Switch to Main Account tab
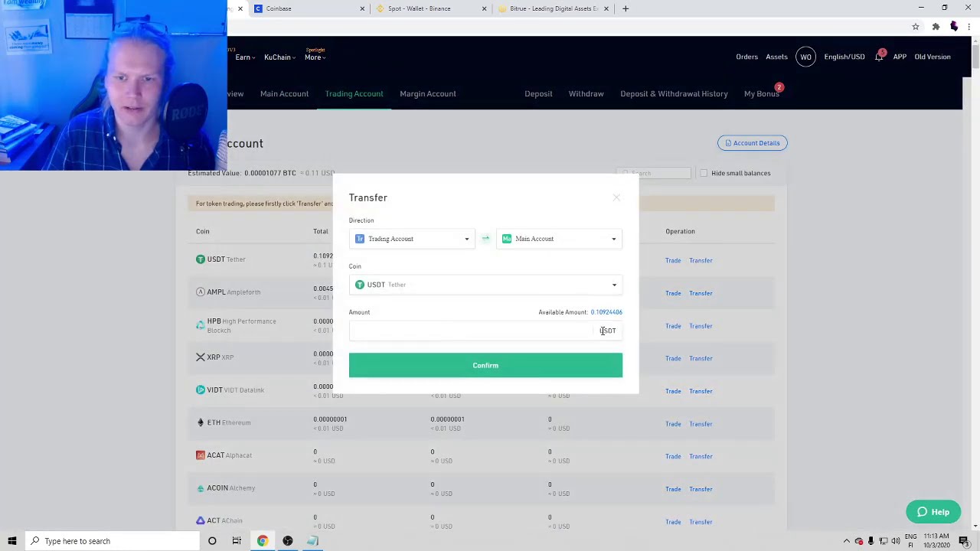The image size is (980, 551). tap(284, 93)
